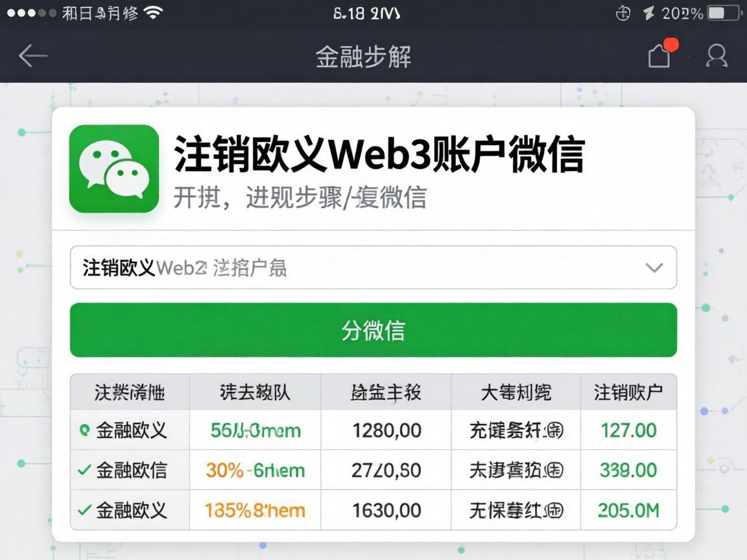This screenshot has height=560, width=747.
Task: Tap the rotation lock status icon
Action: (x=623, y=14)
